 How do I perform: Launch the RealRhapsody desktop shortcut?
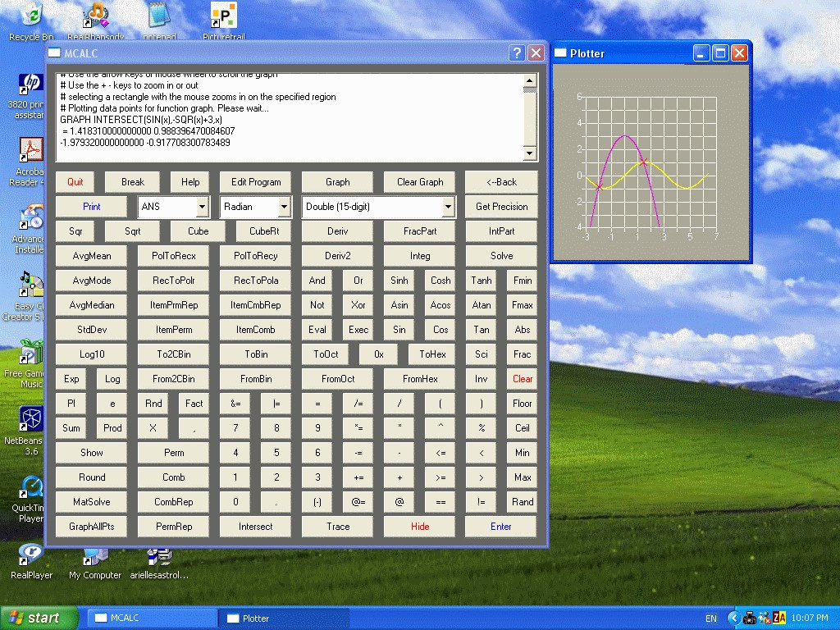96,21
